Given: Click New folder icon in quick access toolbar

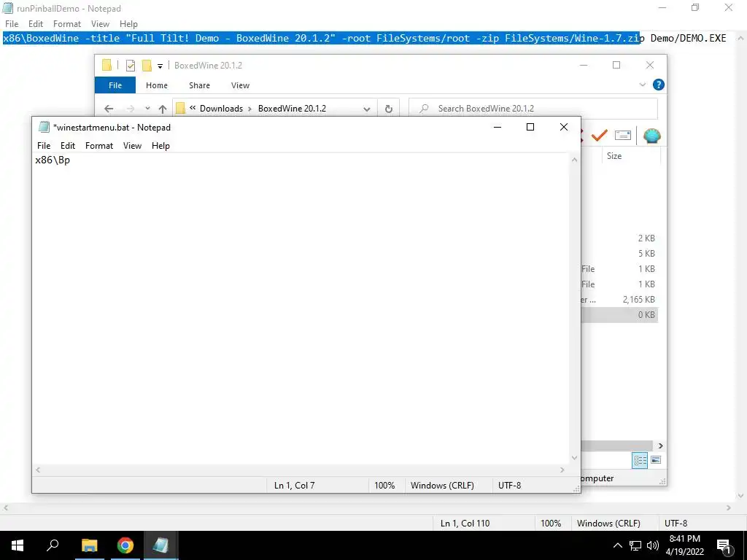Looking at the screenshot, I should 147,65.
